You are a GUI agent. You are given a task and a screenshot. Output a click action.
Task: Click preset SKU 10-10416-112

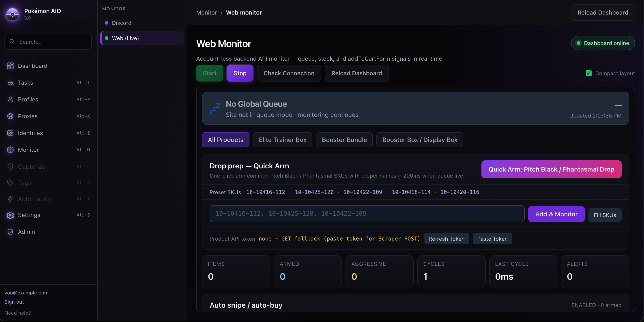(x=266, y=192)
